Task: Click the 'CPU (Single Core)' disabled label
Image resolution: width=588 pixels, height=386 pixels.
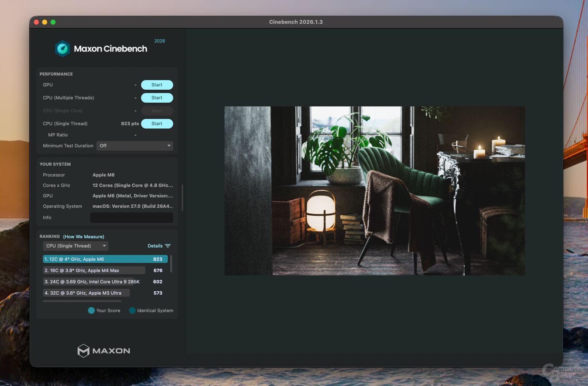Action: click(63, 111)
